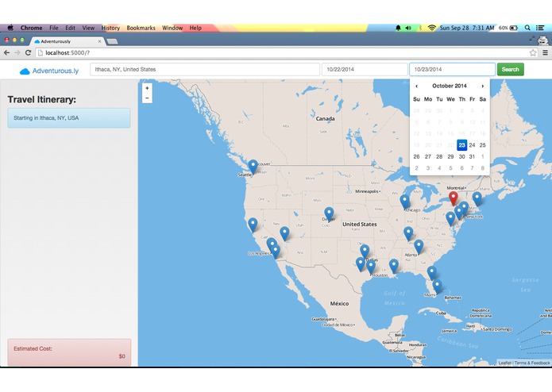Click the Adventurous.ly cloud logo icon
Image resolution: width=552 pixels, height=392 pixels.
[x=25, y=71]
